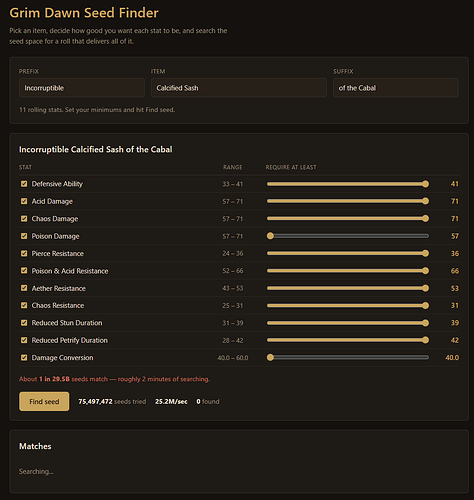Click the 25.2M/sec speed readout
The width and height of the screenshot is (474, 500).
click(171, 402)
